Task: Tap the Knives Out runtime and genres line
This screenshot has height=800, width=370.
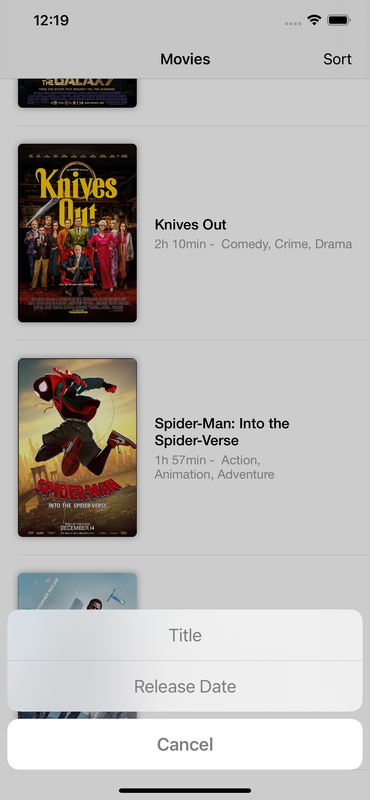Action: (253, 244)
